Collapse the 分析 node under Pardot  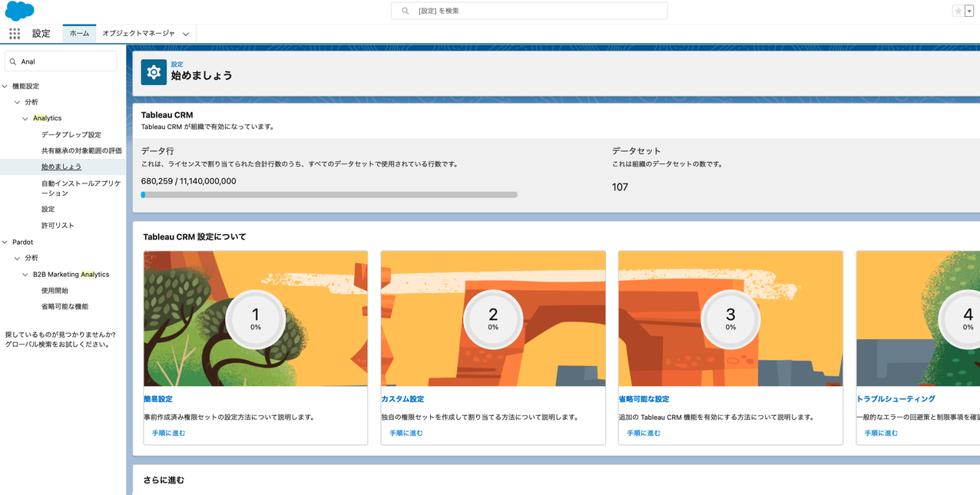tap(18, 258)
